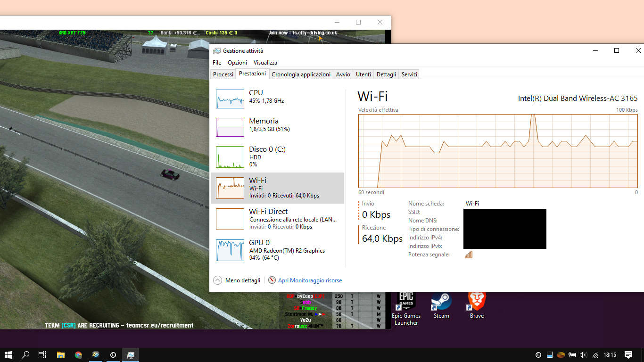The width and height of the screenshot is (644, 362).
Task: Open the Opzioni menu
Action: [x=237, y=63]
